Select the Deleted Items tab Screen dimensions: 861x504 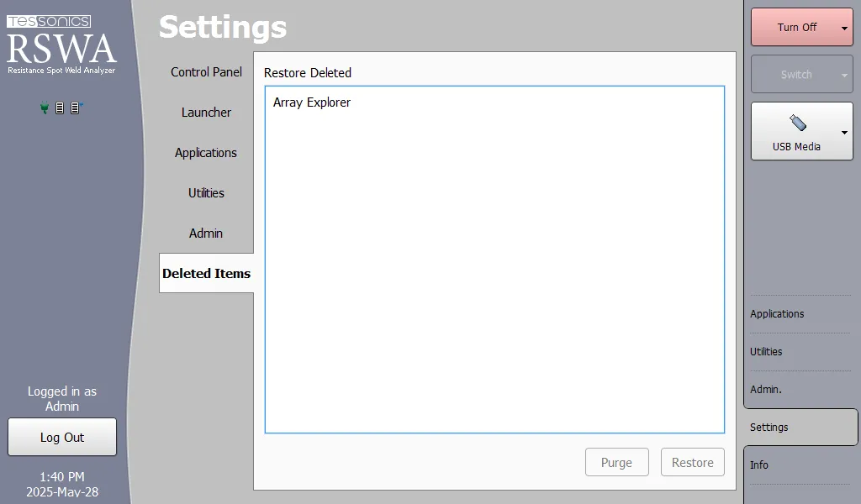(x=206, y=274)
